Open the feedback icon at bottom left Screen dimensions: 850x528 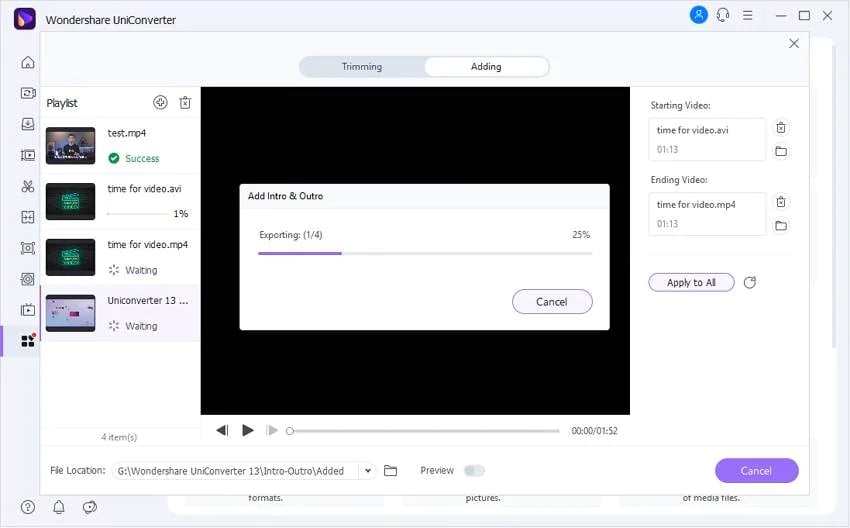tap(89, 507)
